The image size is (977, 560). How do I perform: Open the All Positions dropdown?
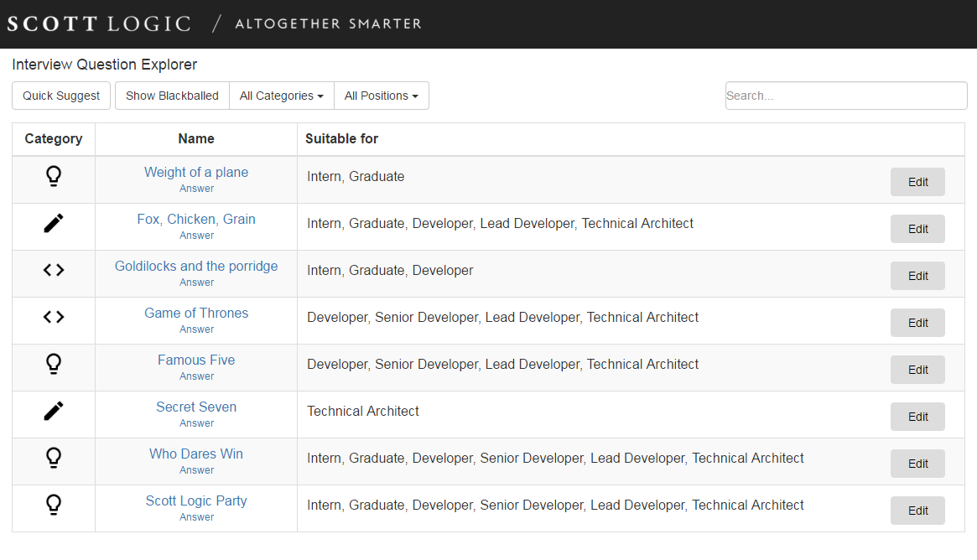point(381,96)
